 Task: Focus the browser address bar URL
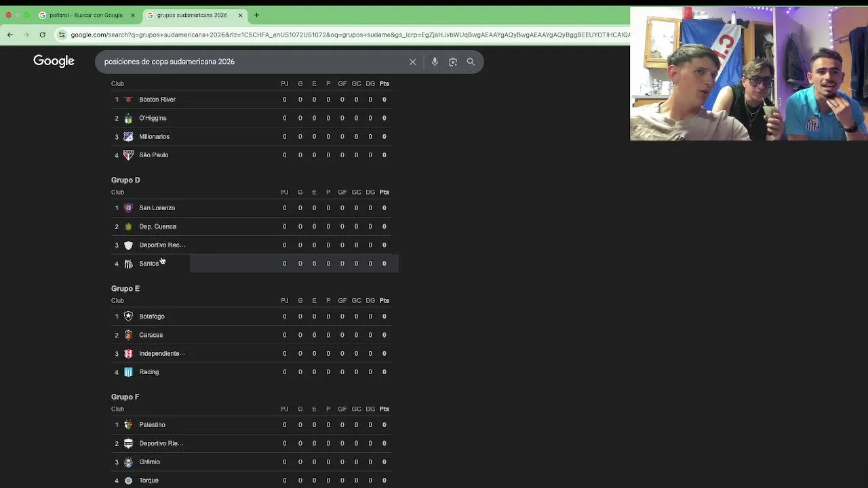click(x=349, y=35)
